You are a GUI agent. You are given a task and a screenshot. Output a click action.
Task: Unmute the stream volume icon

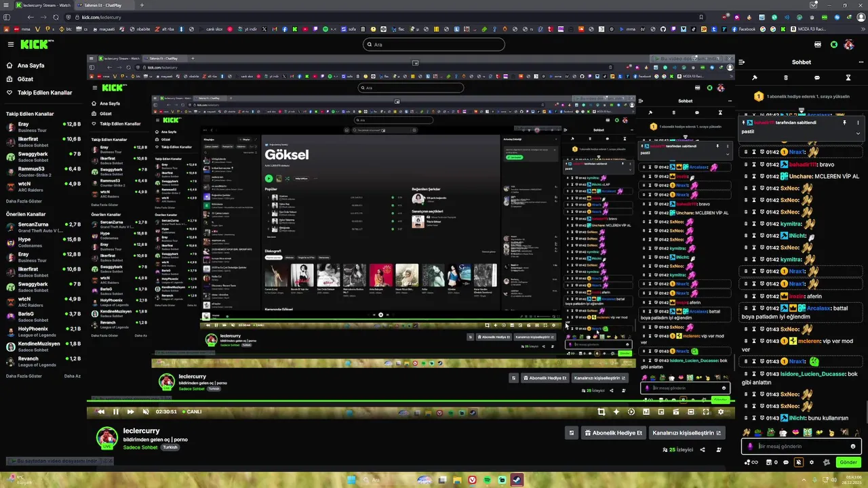pos(146,411)
